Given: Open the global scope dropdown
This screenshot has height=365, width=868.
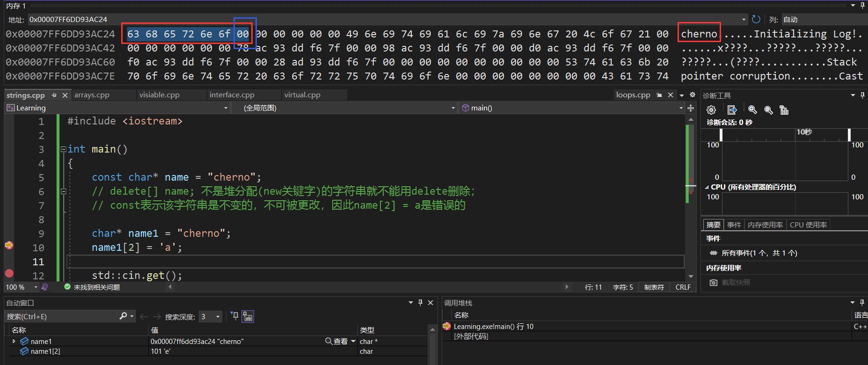Looking at the screenshot, I should [453, 108].
